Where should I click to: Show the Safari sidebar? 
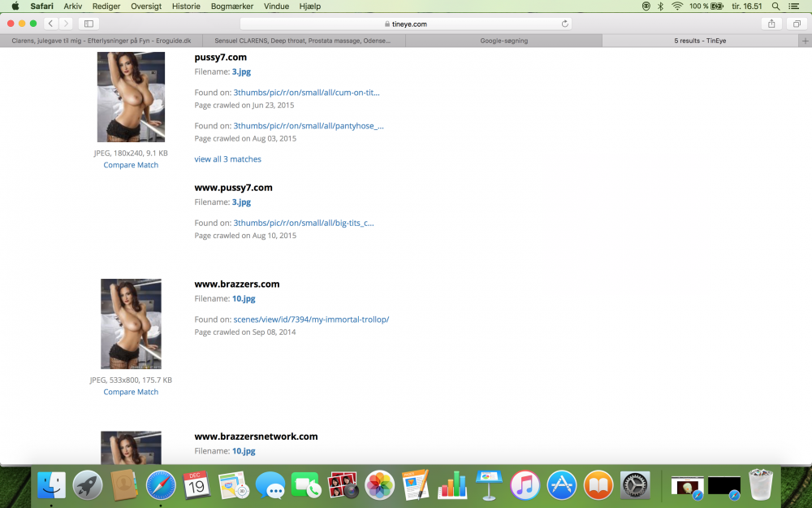coord(89,24)
